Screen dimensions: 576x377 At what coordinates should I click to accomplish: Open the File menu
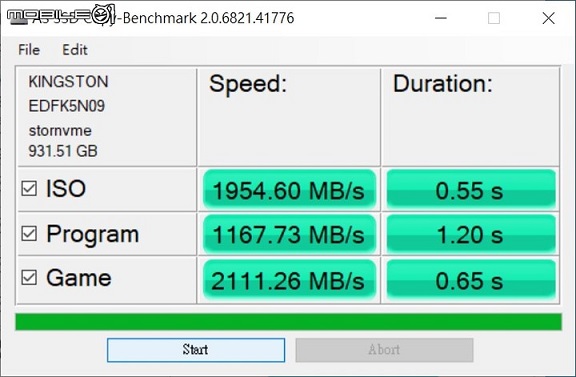29,50
